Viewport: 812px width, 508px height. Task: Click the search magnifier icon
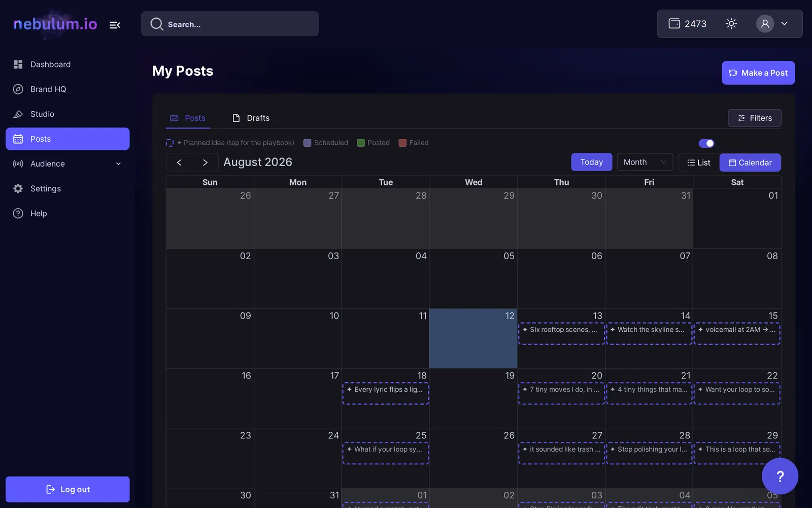tap(157, 24)
